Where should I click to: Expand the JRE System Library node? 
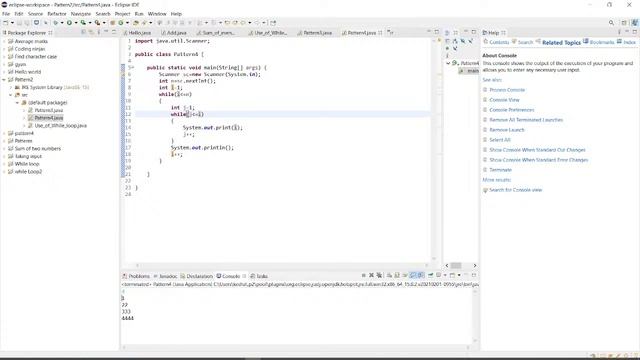(x=11, y=87)
